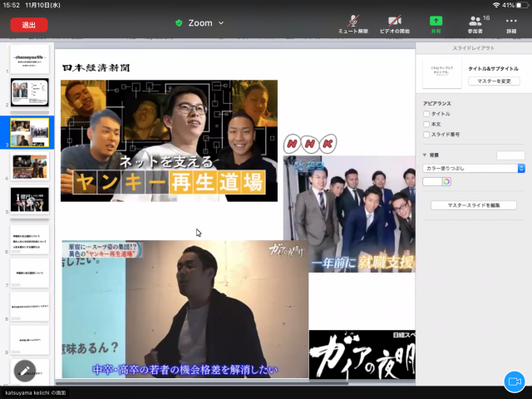
Task: Tap the battery status icon
Action: coord(523,5)
